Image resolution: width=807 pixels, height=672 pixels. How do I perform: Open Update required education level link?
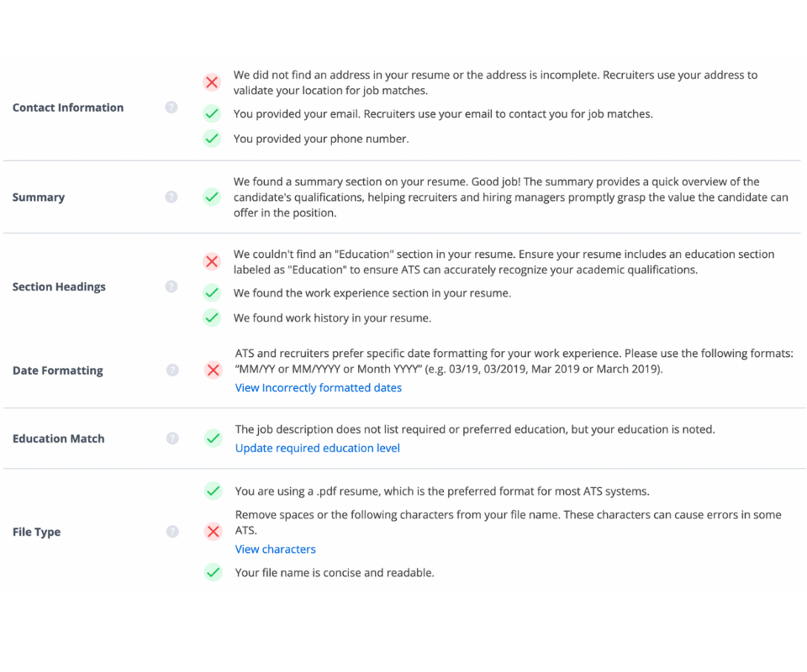point(317,448)
